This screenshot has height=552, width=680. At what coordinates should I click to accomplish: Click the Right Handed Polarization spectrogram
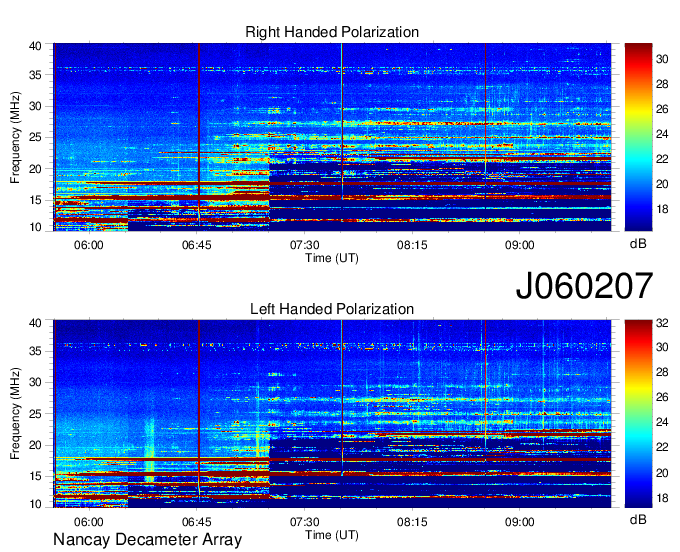[x=332, y=137]
